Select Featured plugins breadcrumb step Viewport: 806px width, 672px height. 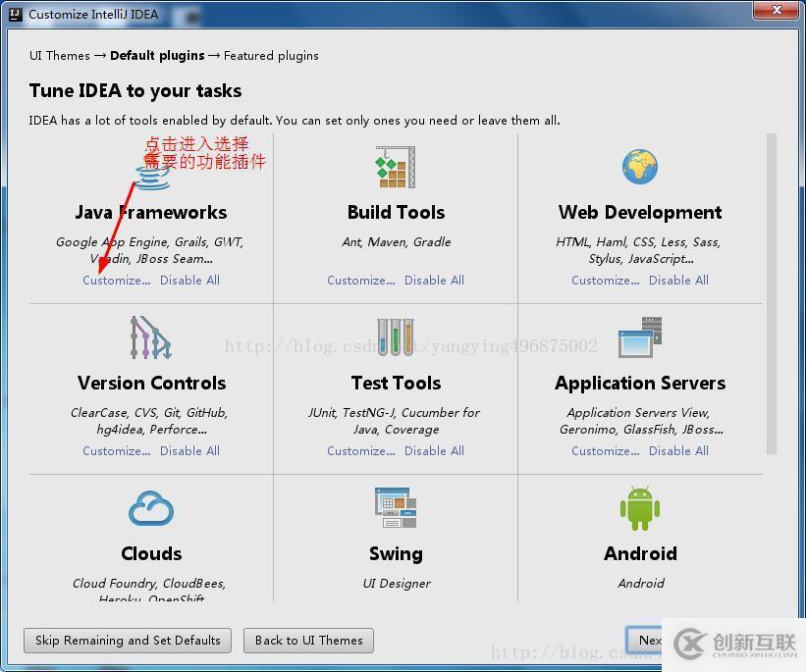tap(271, 56)
